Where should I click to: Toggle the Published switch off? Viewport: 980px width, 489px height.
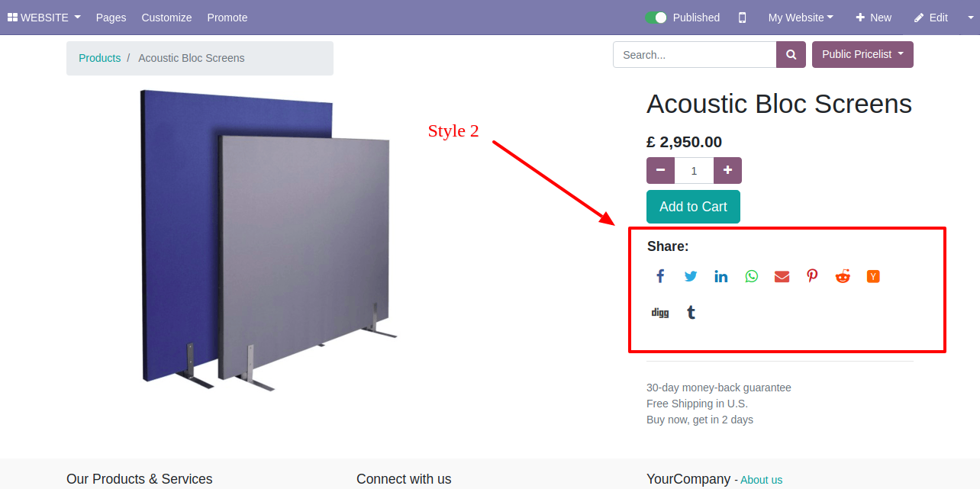[x=656, y=18]
